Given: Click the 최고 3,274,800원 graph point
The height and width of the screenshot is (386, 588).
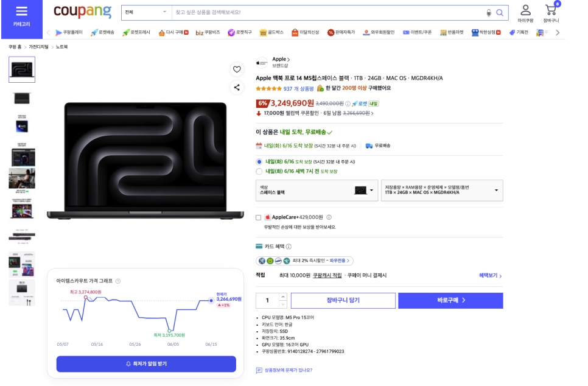Looking at the screenshot, I should (86, 298).
